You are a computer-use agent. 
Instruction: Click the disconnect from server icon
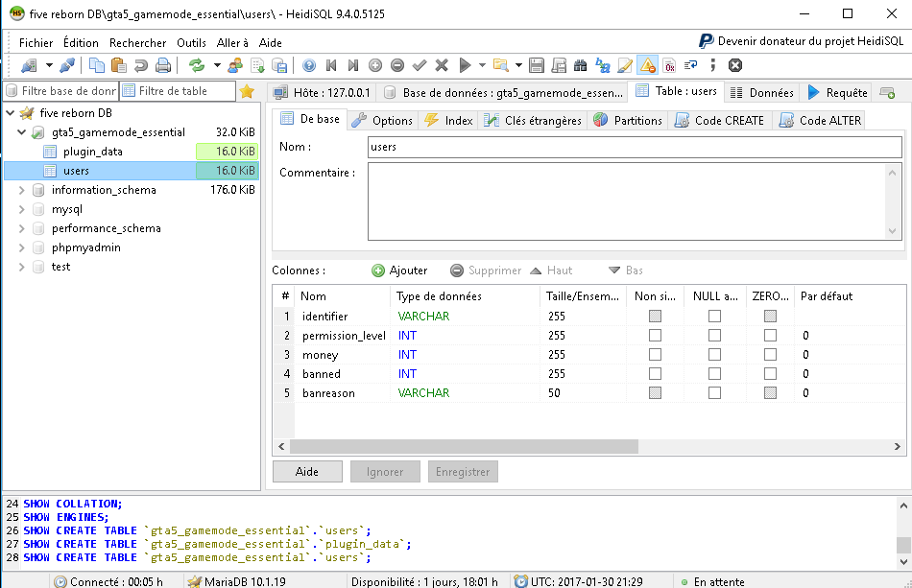[x=67, y=65]
